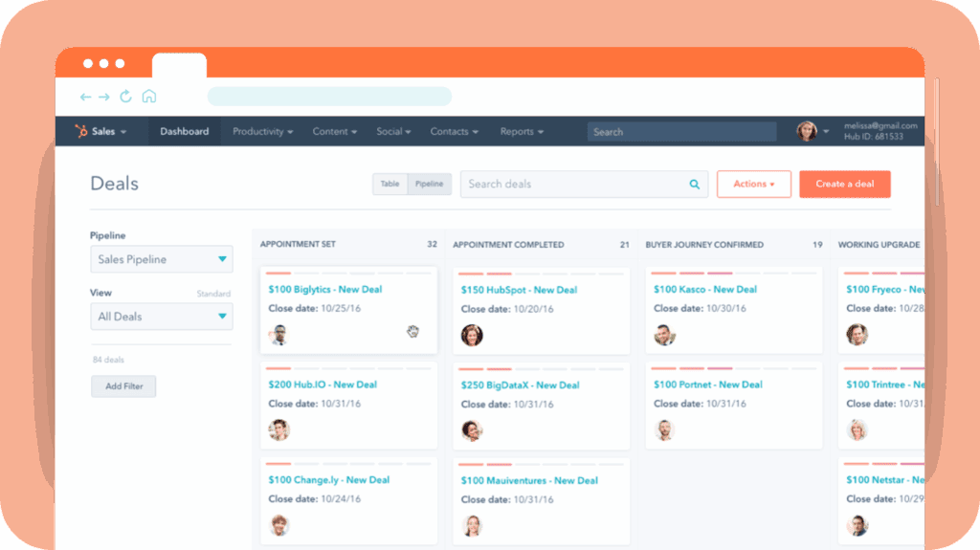Open melissa's profile avatar in the navbar

pyautogui.click(x=807, y=131)
